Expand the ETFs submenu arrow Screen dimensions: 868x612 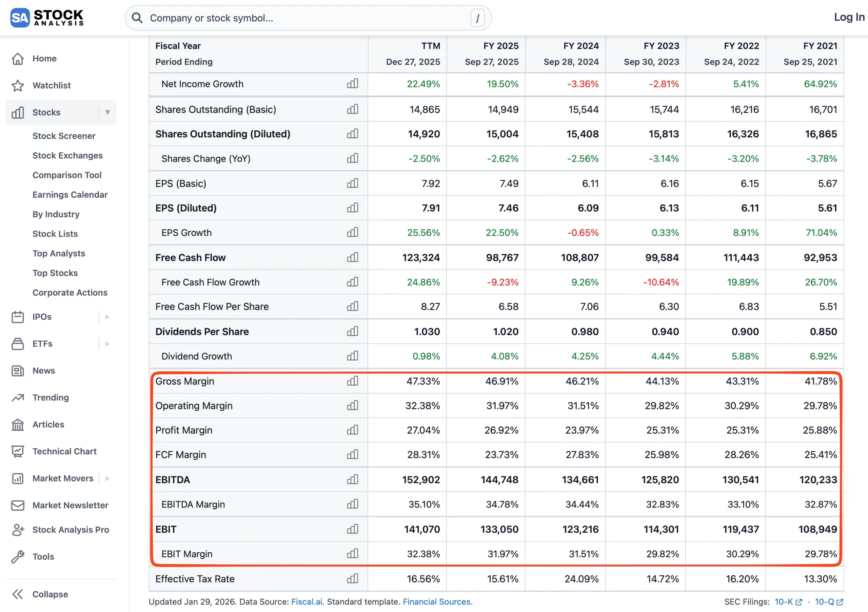click(x=107, y=343)
